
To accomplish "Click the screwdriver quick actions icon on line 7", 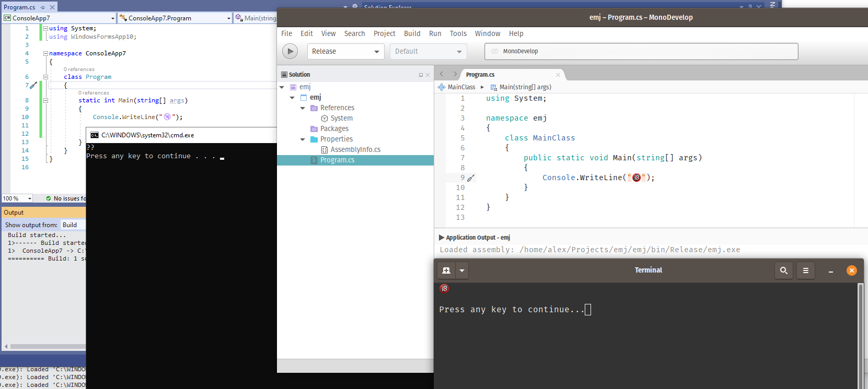I will [x=33, y=85].
